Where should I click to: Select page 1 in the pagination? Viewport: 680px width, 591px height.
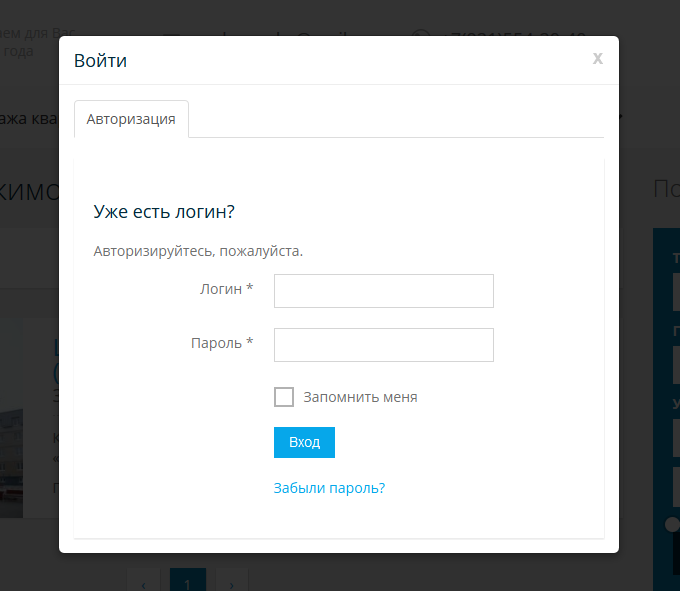(x=187, y=581)
